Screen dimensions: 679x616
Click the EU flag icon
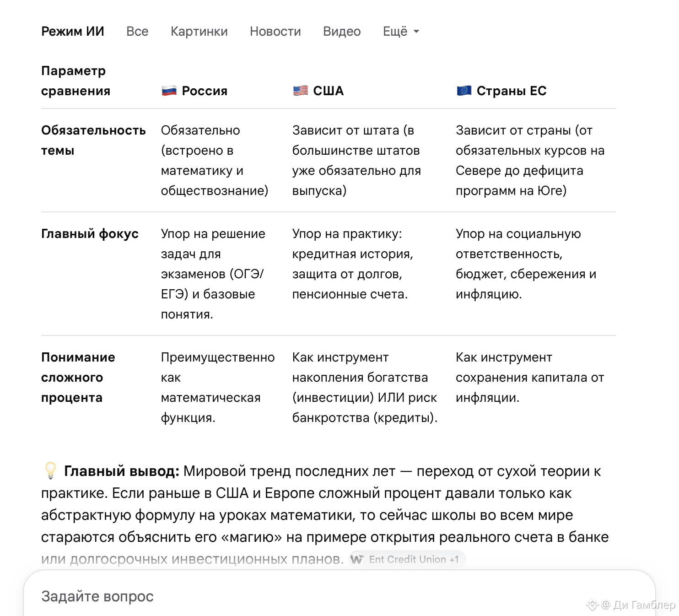tap(464, 91)
